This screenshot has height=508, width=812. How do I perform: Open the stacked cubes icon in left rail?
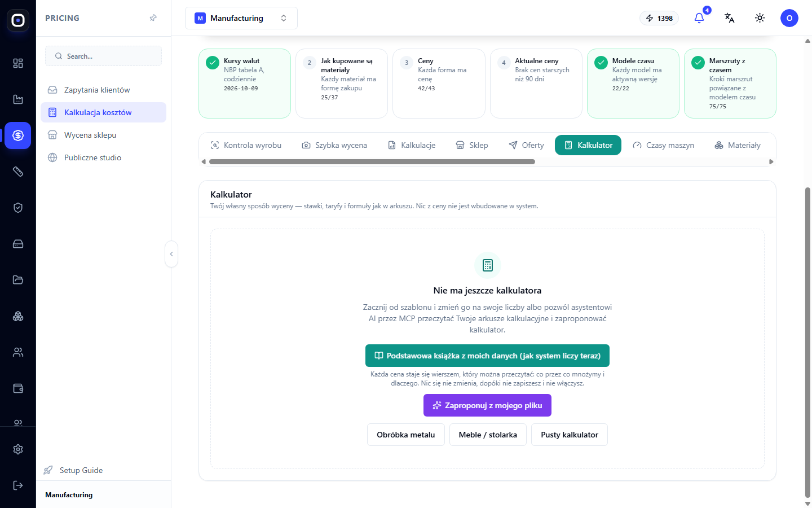(x=18, y=316)
